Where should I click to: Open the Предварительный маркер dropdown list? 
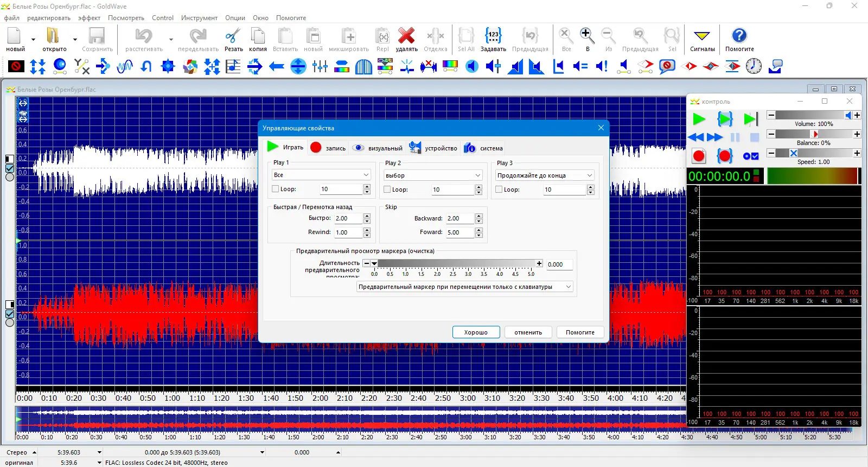coord(464,287)
